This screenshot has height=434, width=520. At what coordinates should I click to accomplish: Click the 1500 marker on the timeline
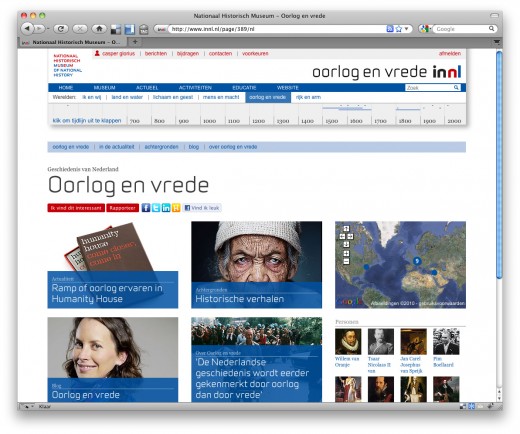(x=332, y=121)
